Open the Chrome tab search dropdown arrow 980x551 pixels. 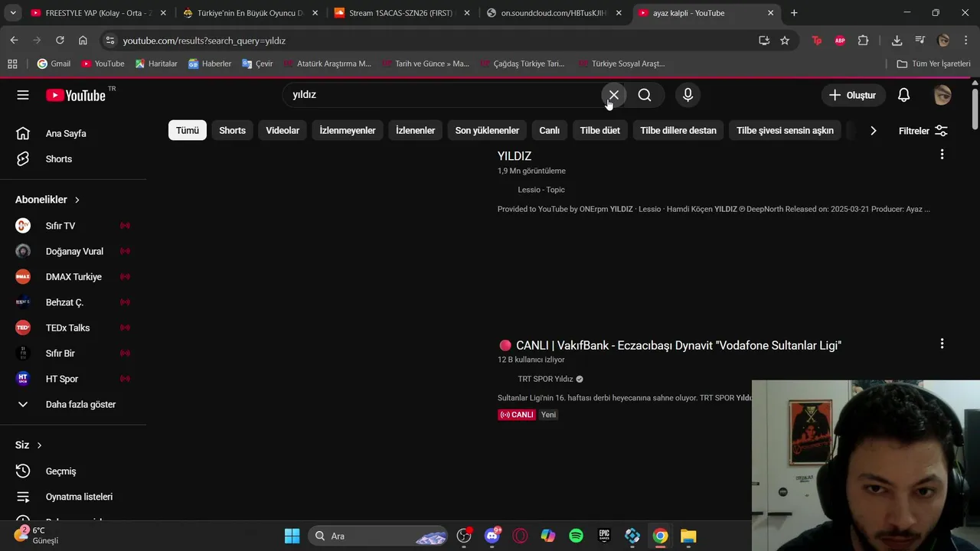point(12,13)
